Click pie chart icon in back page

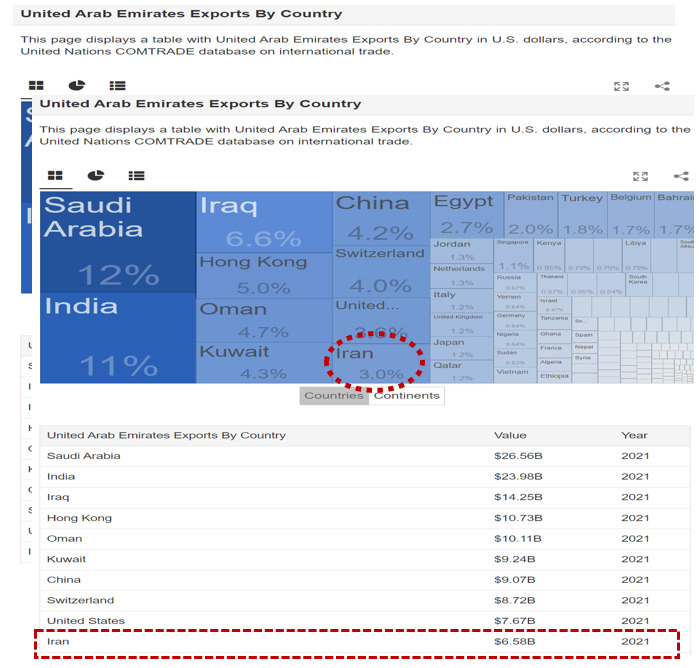(77, 85)
